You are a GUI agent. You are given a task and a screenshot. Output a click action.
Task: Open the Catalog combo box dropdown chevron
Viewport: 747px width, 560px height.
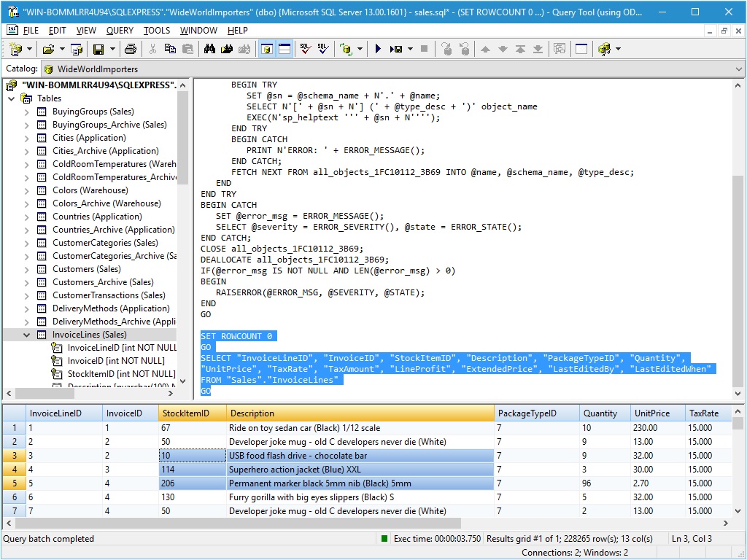(738, 69)
